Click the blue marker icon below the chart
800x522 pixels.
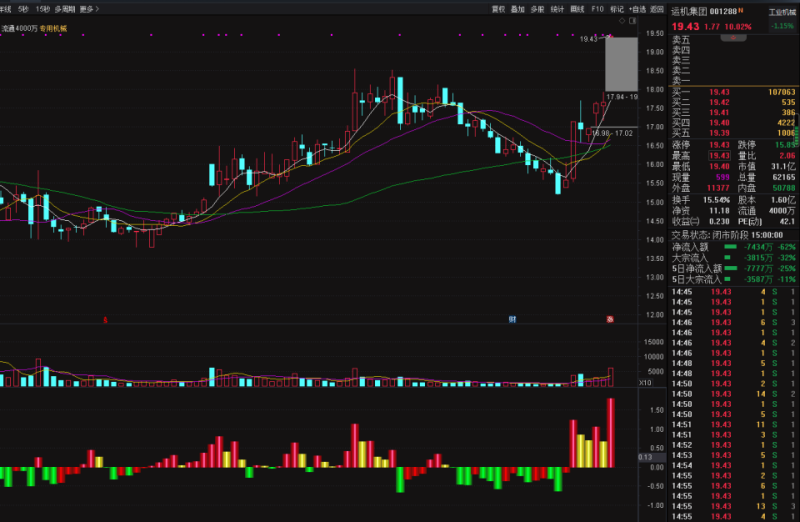512,319
